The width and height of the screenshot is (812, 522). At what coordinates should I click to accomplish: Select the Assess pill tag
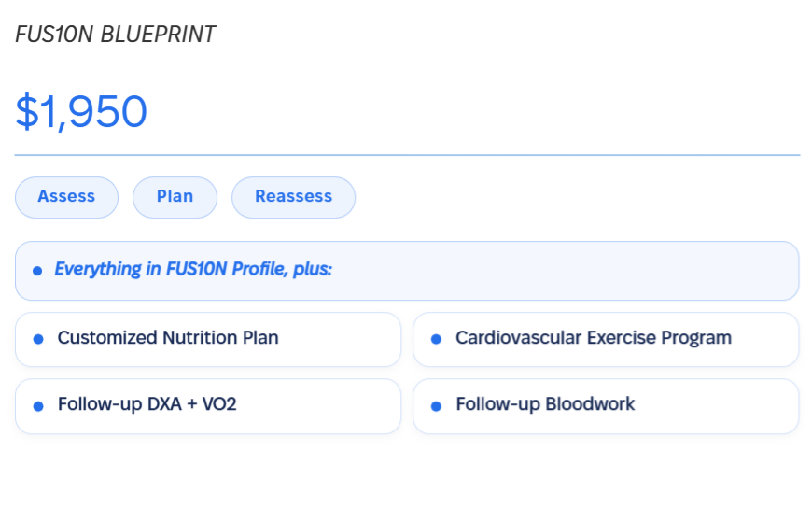pyautogui.click(x=67, y=197)
